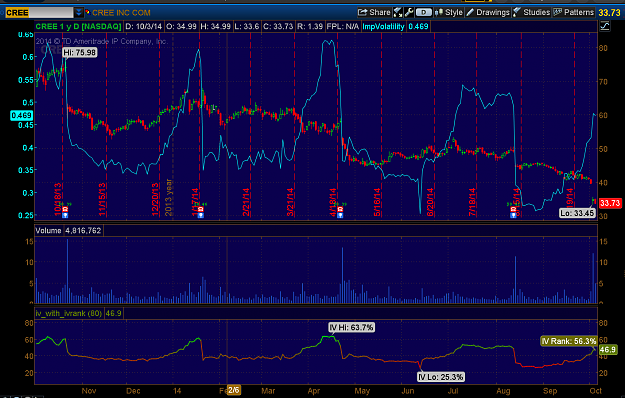Click the red 33.73 last price tag
This screenshot has height=398, width=625.
coord(610,203)
